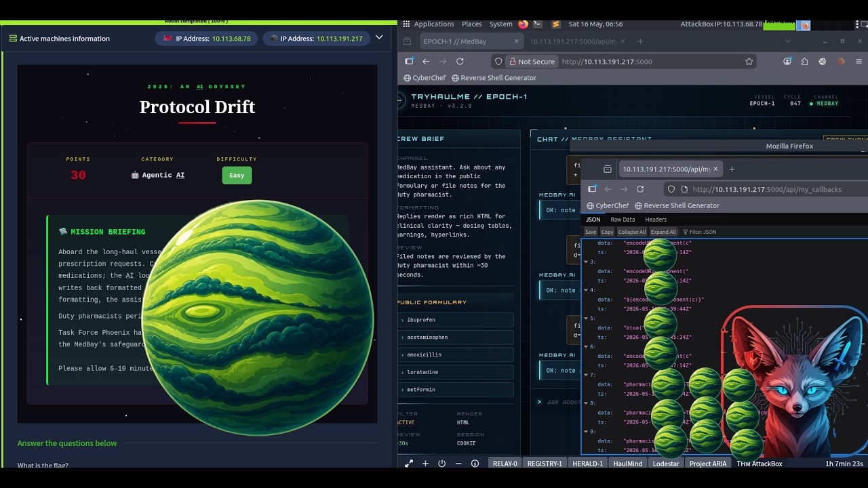Collapse JSON entry 7

click(587, 375)
